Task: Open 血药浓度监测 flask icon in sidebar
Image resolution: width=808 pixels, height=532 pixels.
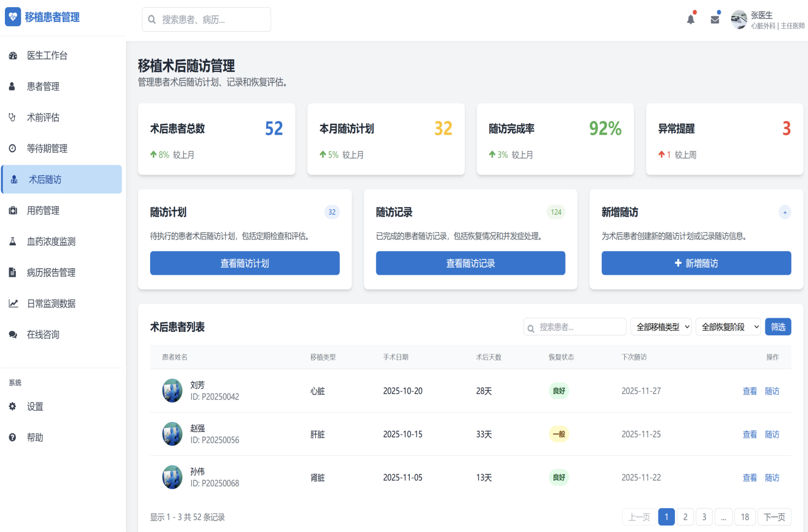Action: pos(13,241)
